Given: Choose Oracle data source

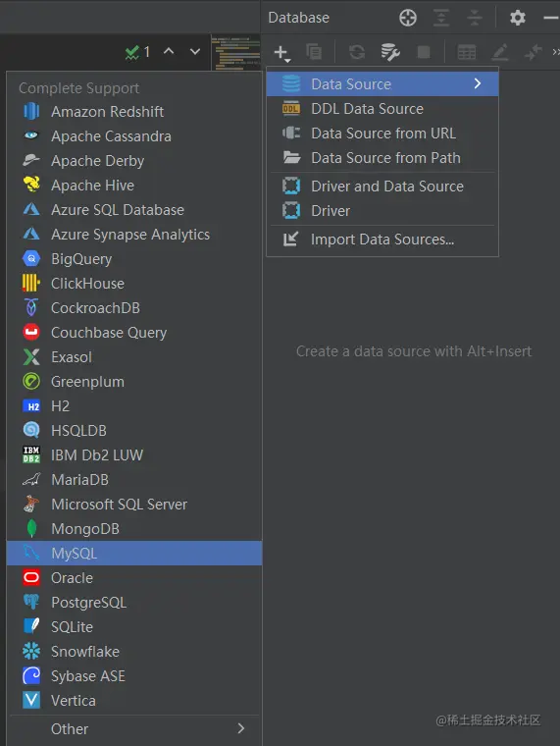Looking at the screenshot, I should click(134, 578).
